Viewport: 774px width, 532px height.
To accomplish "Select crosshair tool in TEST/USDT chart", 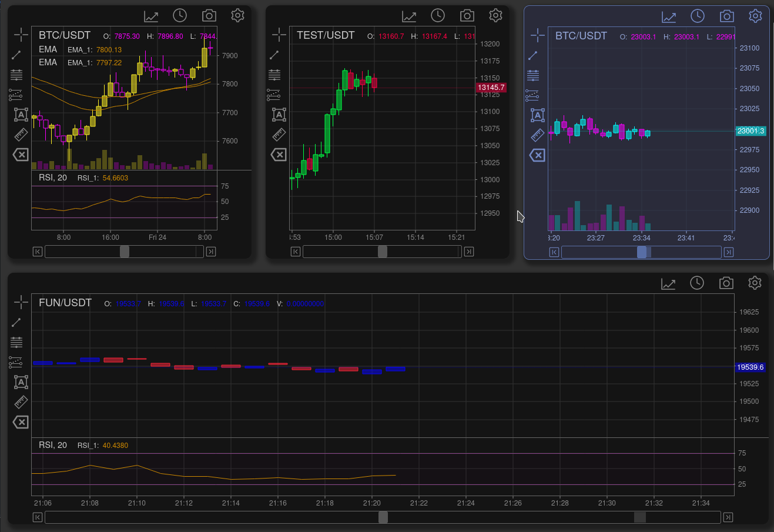I will 279,35.
